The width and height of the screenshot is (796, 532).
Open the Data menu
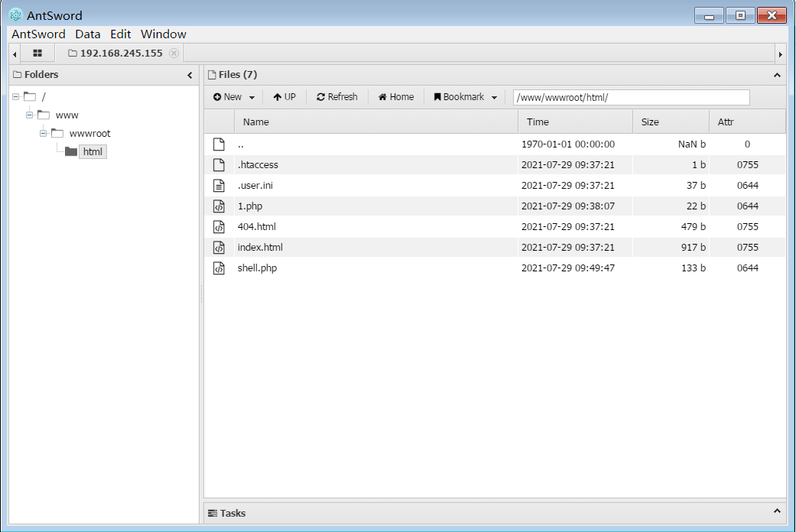tap(88, 34)
